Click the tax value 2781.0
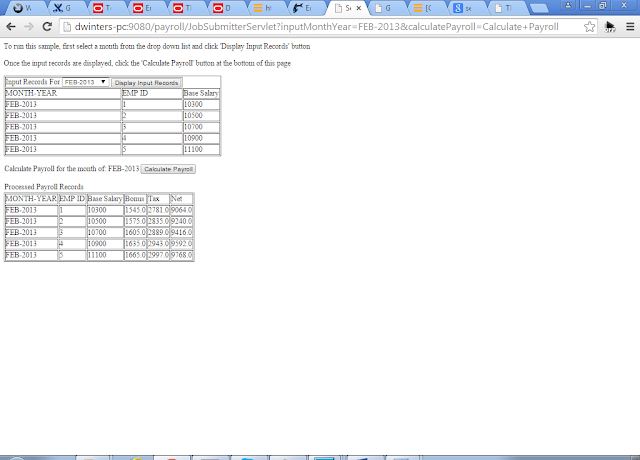 click(158, 210)
